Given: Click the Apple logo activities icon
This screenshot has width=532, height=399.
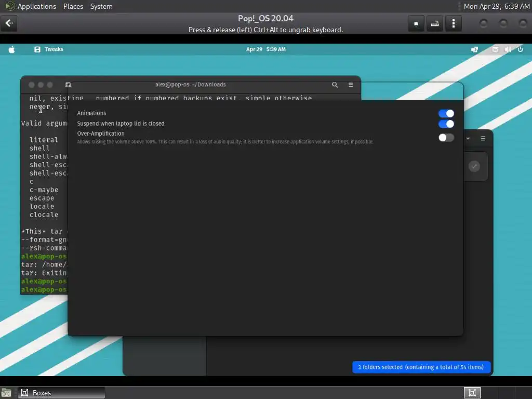Looking at the screenshot, I should click(x=11, y=49).
